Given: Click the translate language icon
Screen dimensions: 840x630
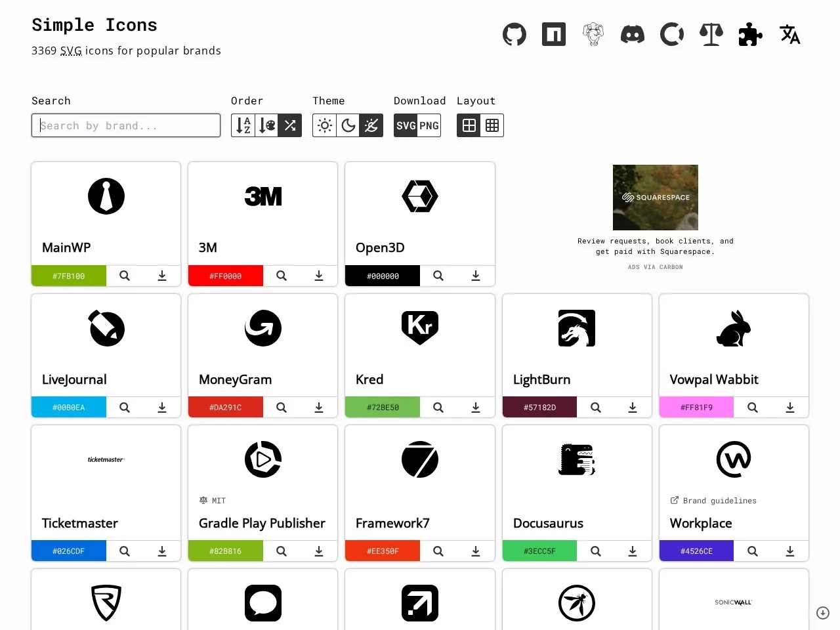Looking at the screenshot, I should 789,34.
